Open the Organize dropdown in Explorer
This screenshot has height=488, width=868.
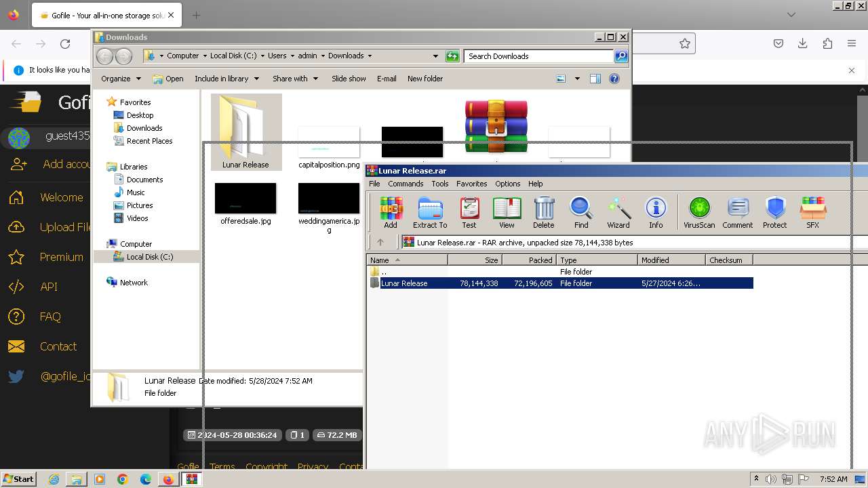(x=121, y=79)
